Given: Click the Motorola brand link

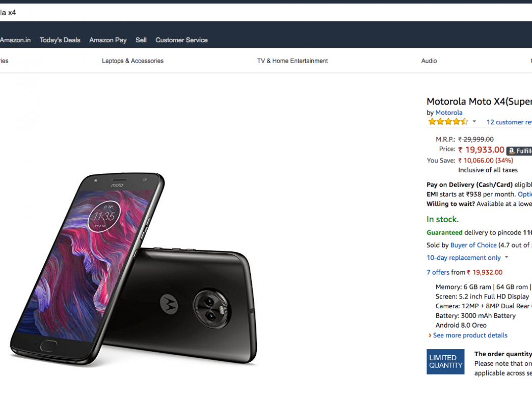Looking at the screenshot, I should pyautogui.click(x=449, y=113).
